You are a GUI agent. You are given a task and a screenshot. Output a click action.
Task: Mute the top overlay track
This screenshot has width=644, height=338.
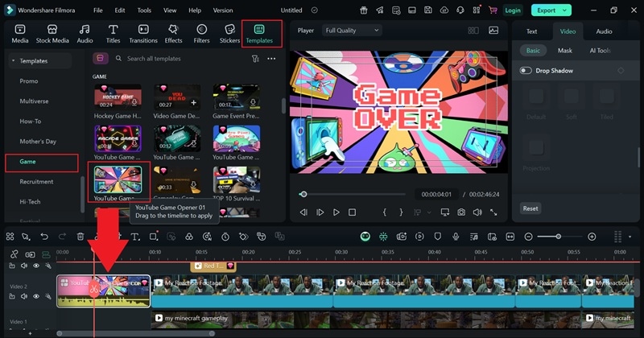click(24, 266)
